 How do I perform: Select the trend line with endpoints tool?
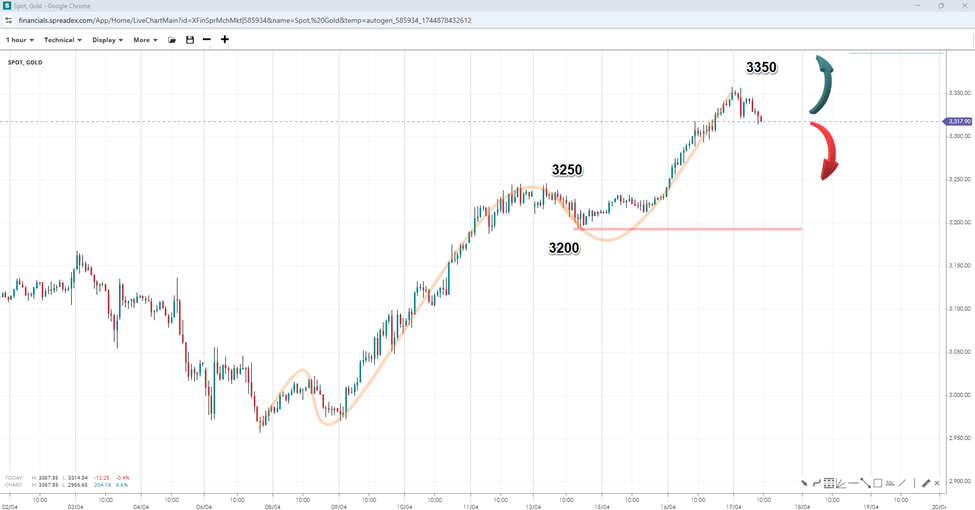click(865, 483)
